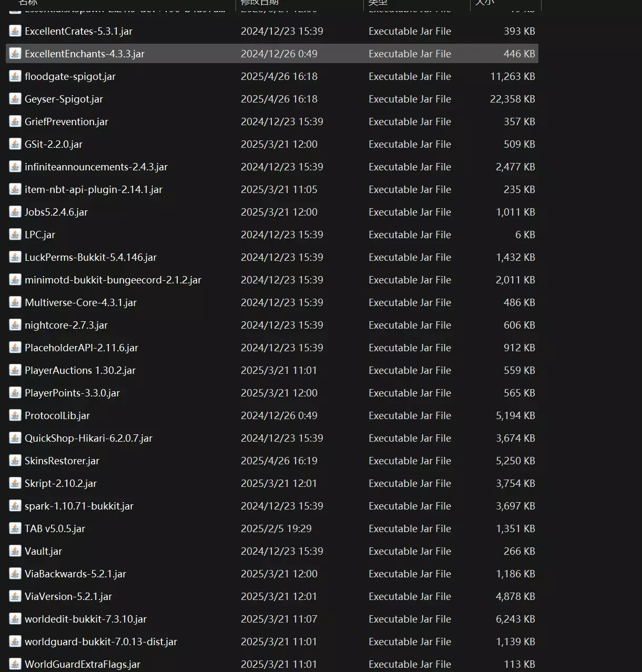
Task: Click the file name LuckPerms-Bukkit-5.4.146.jar
Action: click(90, 257)
